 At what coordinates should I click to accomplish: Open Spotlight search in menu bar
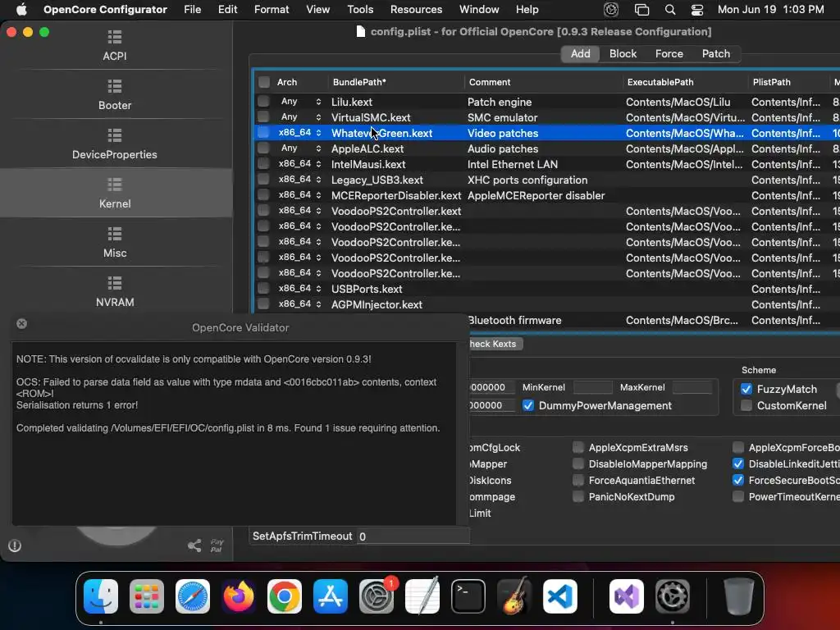pyautogui.click(x=669, y=10)
